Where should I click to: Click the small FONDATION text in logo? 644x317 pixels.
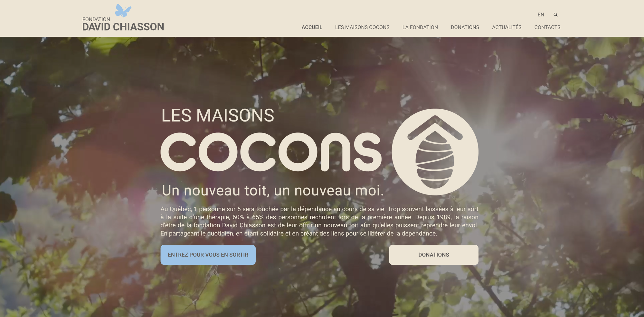click(96, 19)
